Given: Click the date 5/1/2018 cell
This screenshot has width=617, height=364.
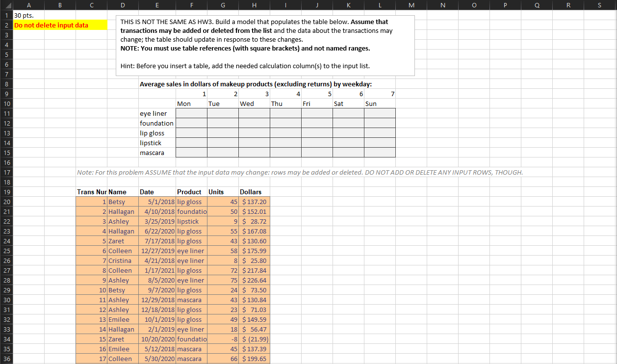Looking at the screenshot, I should coord(157,202).
